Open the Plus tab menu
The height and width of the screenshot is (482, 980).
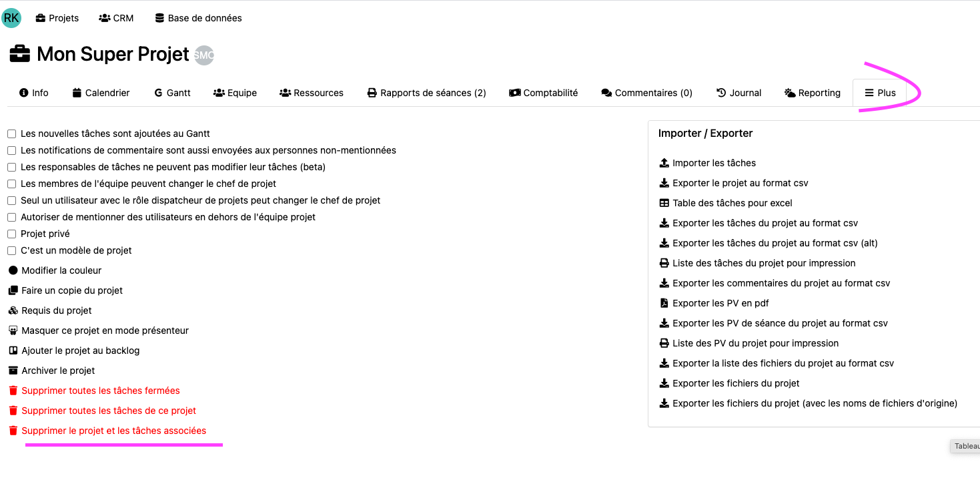pos(879,93)
